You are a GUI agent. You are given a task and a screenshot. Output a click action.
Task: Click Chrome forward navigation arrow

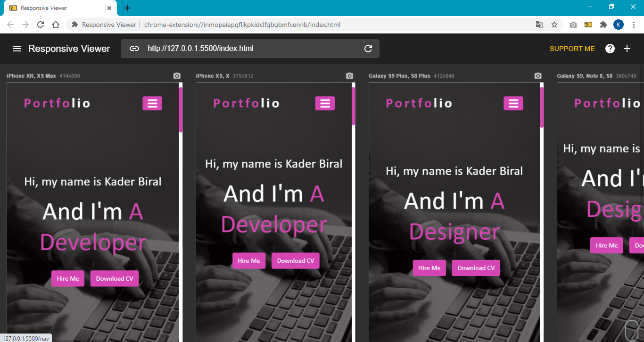25,25
